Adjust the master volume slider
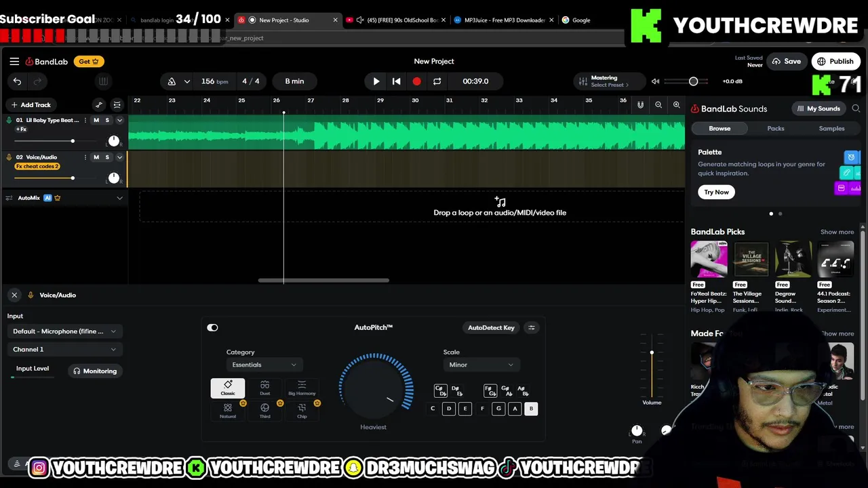The width and height of the screenshot is (868, 488). click(693, 81)
